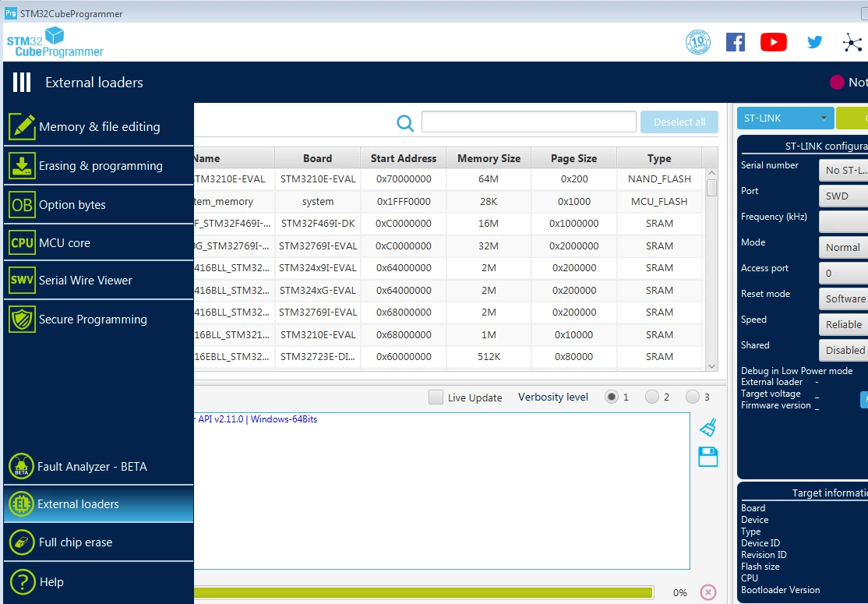Sort by the Type column header
868x604 pixels.
point(658,158)
